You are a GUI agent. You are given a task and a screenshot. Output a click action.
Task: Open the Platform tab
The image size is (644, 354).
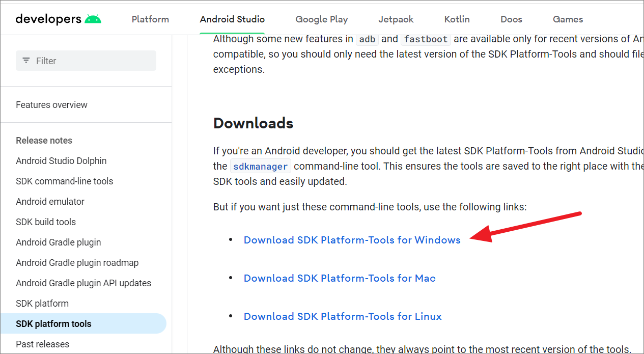pos(150,19)
